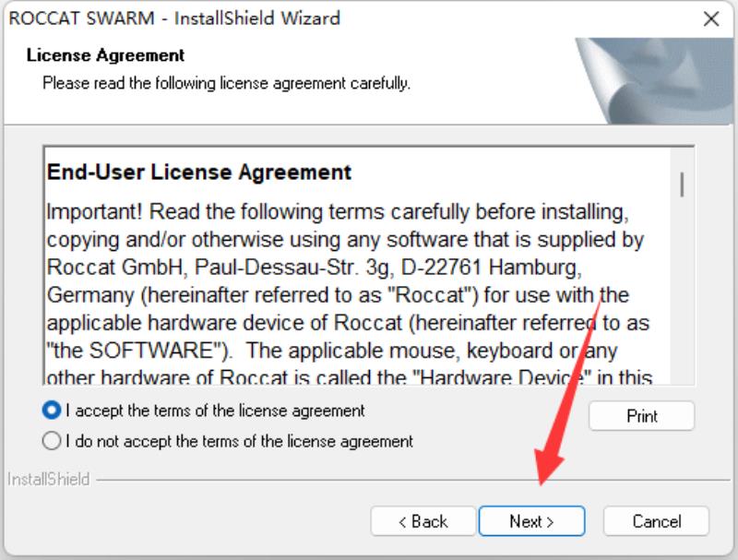Cancel the ROCCAT SWARM installation
738x560 pixels.
pyautogui.click(x=656, y=521)
